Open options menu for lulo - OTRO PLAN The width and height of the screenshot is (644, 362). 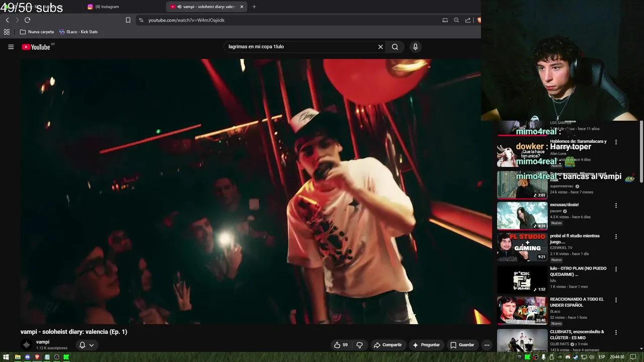616,269
